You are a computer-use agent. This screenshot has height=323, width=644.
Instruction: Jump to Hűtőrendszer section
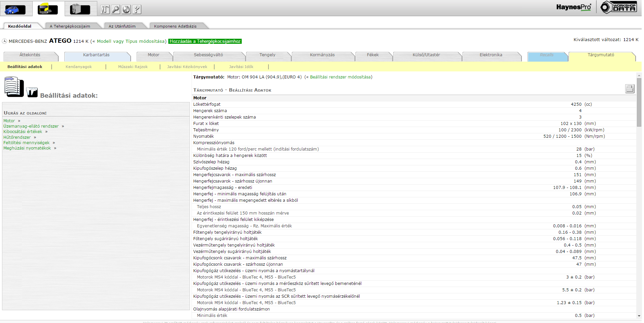click(x=17, y=137)
